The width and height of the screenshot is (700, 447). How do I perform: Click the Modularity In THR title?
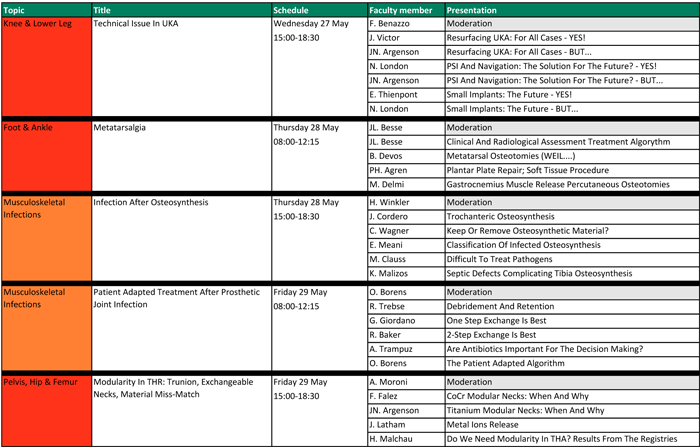tap(173, 388)
